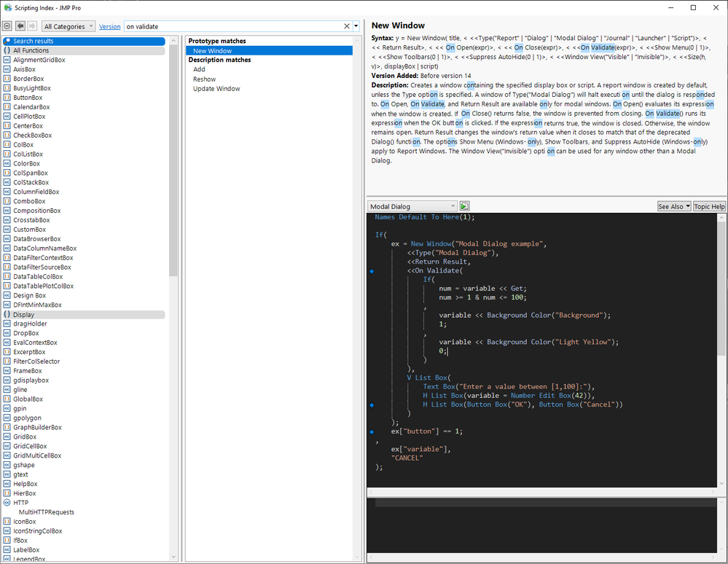Open the Version link
The width and height of the screenshot is (728, 564).
pos(110,26)
